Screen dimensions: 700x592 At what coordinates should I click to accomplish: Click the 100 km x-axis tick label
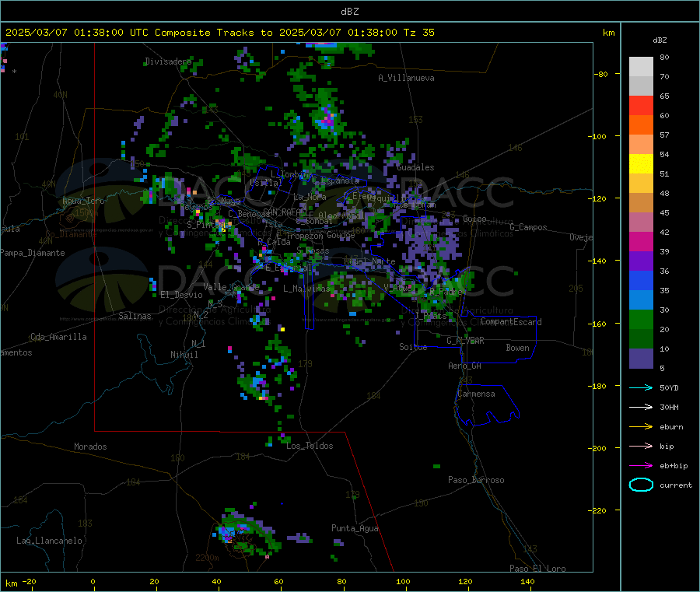pyautogui.click(x=403, y=581)
